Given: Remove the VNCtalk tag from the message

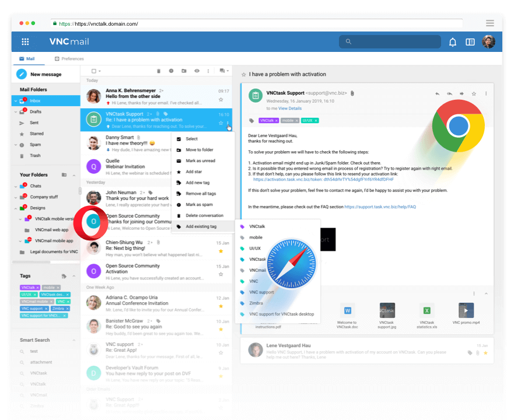Looking at the screenshot, I should pos(277,121).
